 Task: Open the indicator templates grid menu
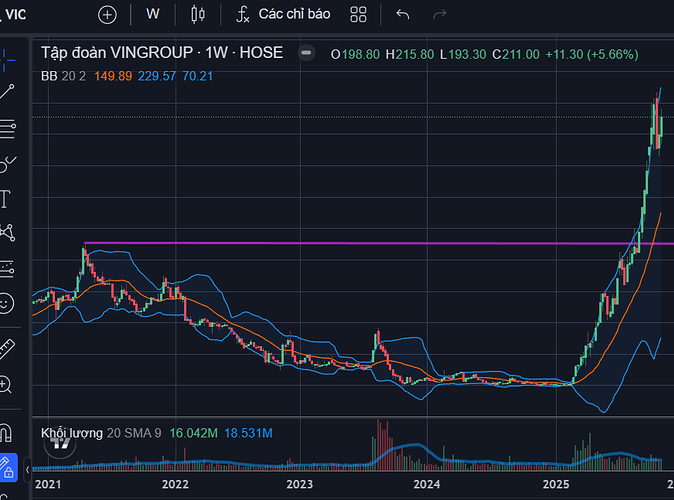click(x=358, y=14)
